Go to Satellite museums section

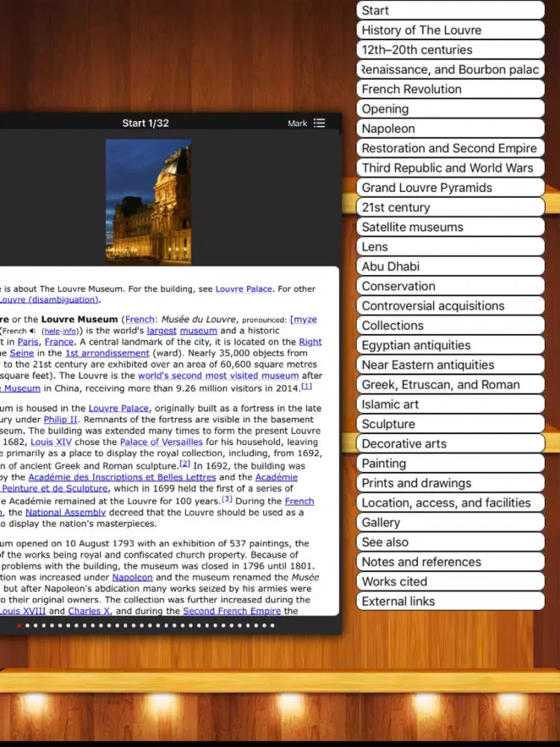[x=450, y=227]
